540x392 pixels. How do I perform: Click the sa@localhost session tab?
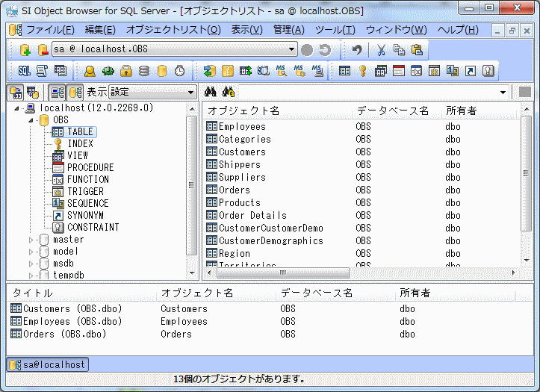tap(48, 364)
